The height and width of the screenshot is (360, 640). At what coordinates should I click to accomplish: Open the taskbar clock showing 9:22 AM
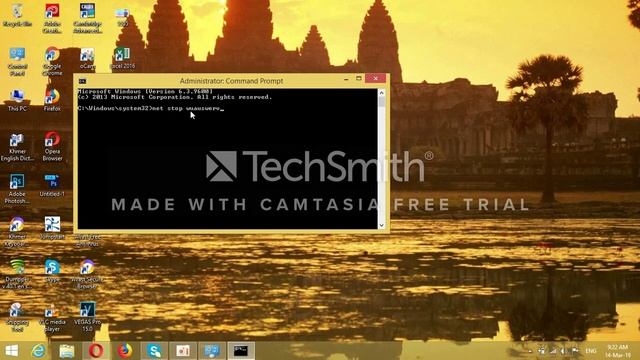pos(618,351)
